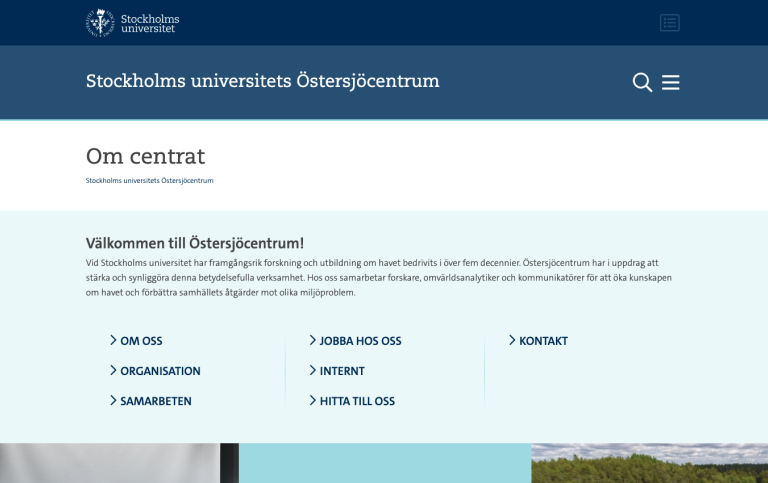The height and width of the screenshot is (483, 768).
Task: Open the hamburger menu icon
Action: 671,82
